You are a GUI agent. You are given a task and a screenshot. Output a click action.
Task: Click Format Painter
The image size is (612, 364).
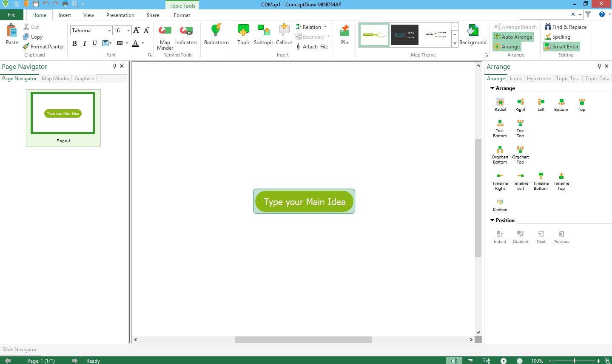tap(43, 47)
